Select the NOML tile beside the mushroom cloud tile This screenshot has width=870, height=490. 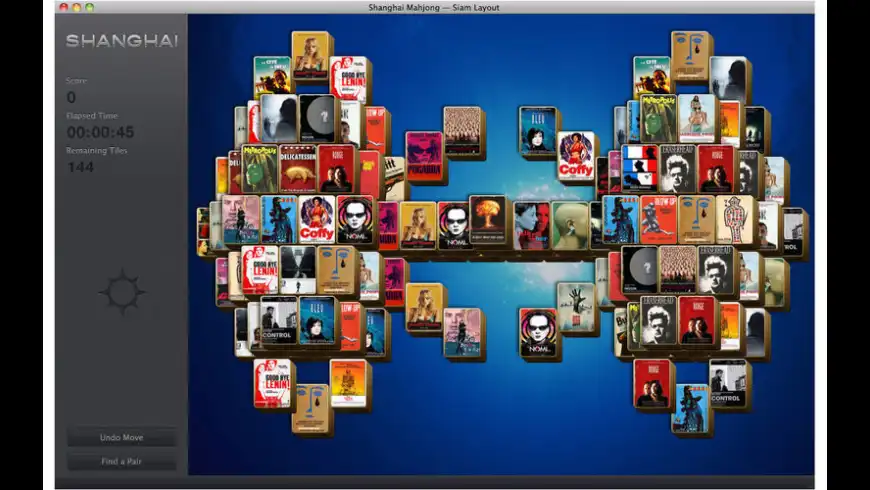(455, 225)
